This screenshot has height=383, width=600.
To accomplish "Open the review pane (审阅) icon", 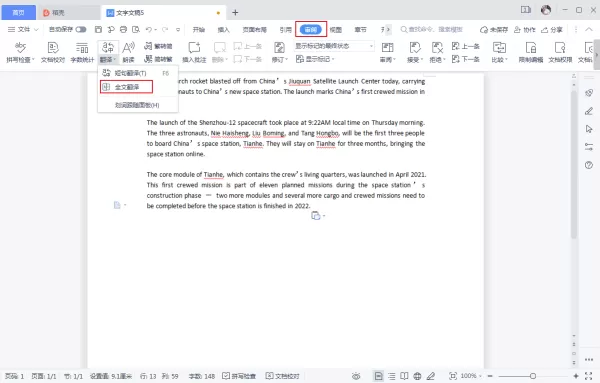I will (x=387, y=48).
